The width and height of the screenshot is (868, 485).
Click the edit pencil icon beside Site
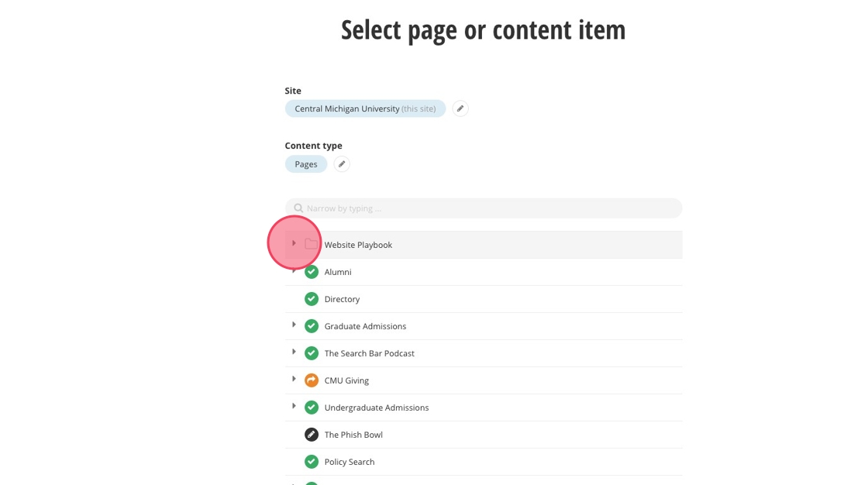click(x=460, y=109)
